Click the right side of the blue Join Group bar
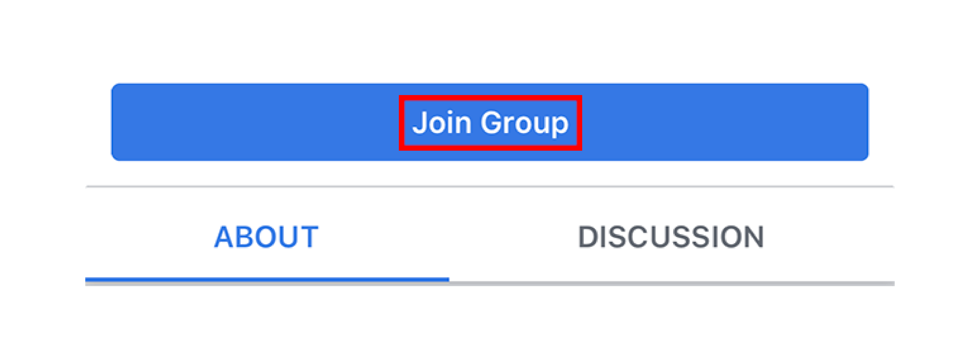This screenshot has width=980, height=346. point(725,122)
